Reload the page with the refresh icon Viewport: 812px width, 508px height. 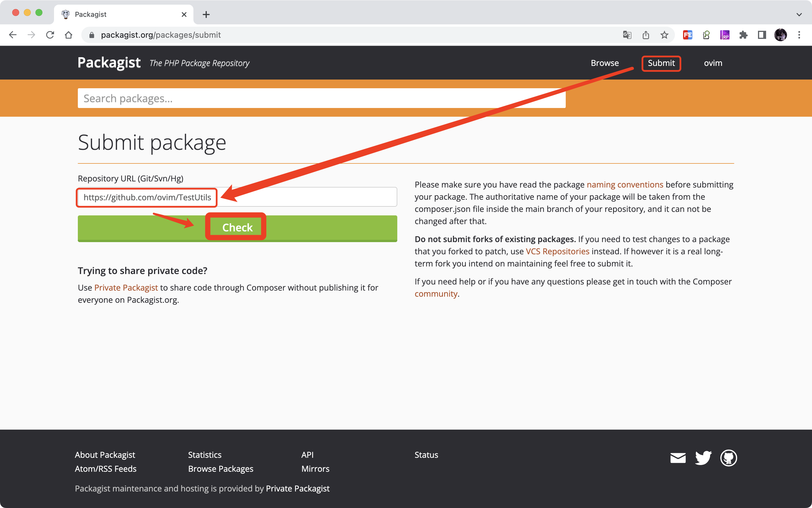[x=50, y=35]
